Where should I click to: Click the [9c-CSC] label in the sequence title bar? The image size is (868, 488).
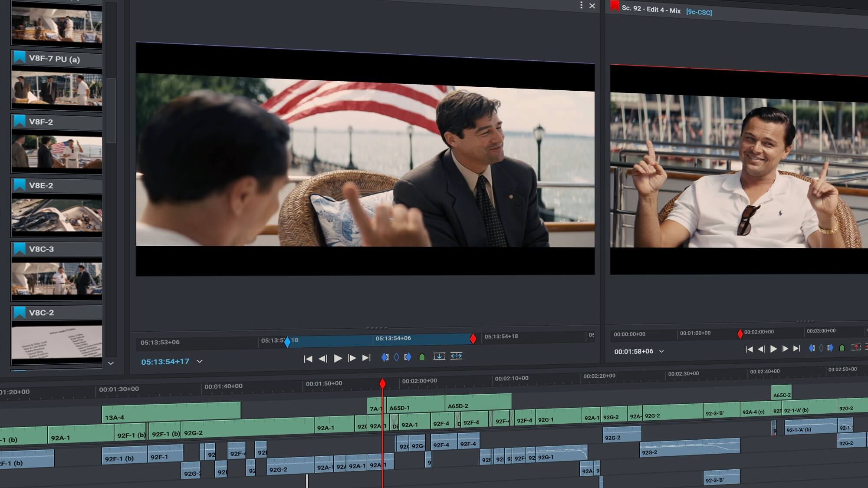coord(699,13)
